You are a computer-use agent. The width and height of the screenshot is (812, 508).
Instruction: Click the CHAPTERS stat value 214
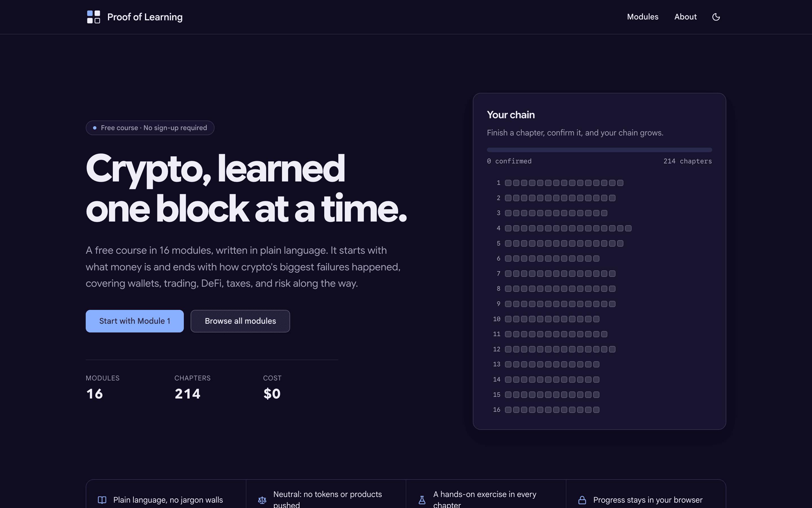coord(187,394)
